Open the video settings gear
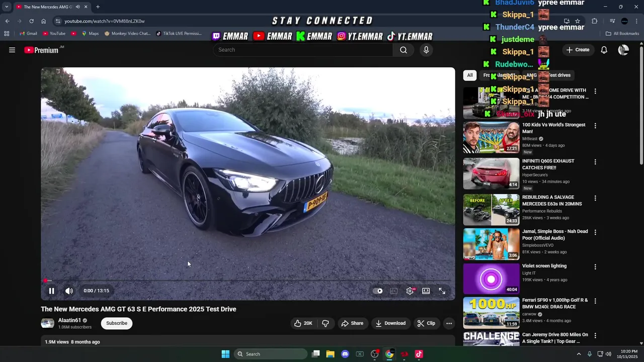Viewport: 644px width, 362px height. coord(410,291)
